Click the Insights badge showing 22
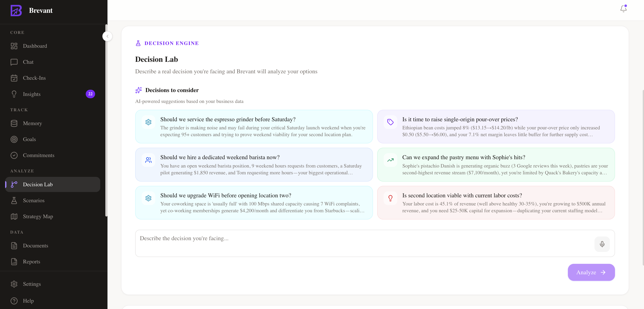The image size is (644, 309). (90, 94)
